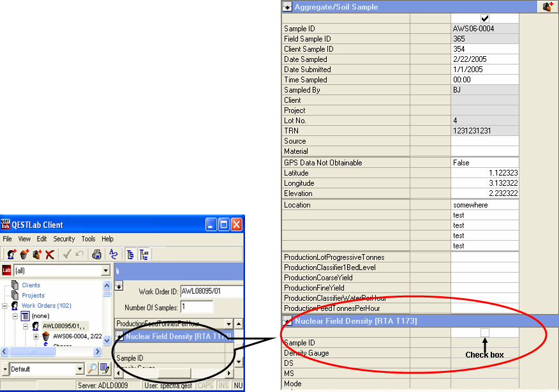This screenshot has width=559, height=392.
Task: Click the print toolbar icon
Action: click(x=96, y=254)
